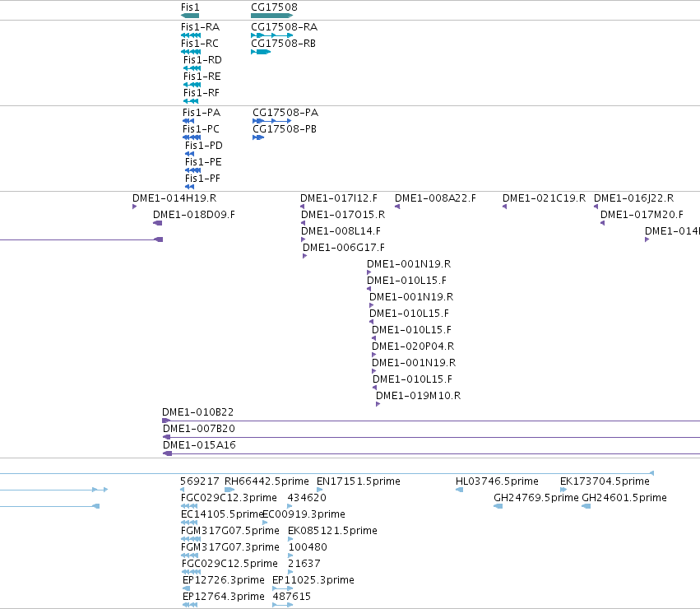This screenshot has width=700, height=609.
Task: Select EST HL03746.5prime
Action: click(497, 481)
